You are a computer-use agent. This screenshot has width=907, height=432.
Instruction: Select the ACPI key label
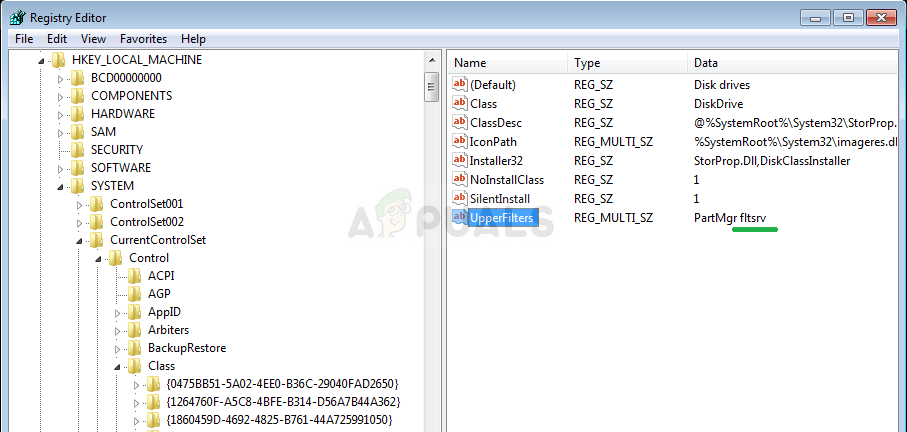pyautogui.click(x=161, y=276)
